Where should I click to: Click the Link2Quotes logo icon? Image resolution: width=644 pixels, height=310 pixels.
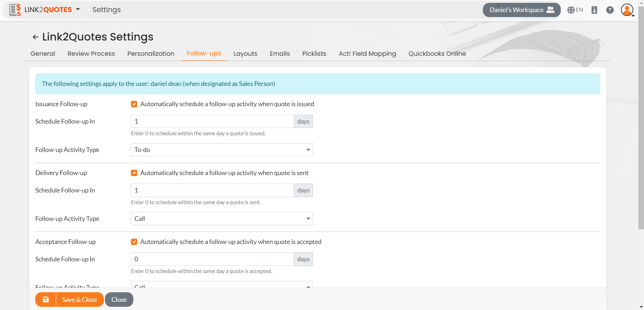[x=15, y=10]
